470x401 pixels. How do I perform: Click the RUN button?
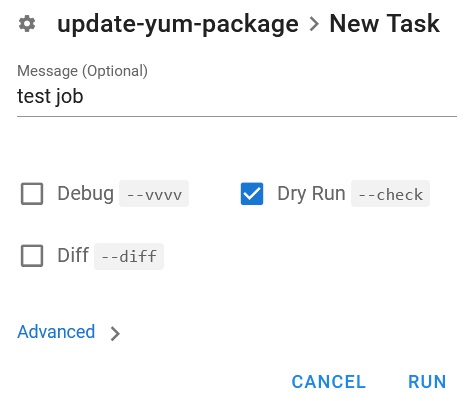tap(427, 382)
